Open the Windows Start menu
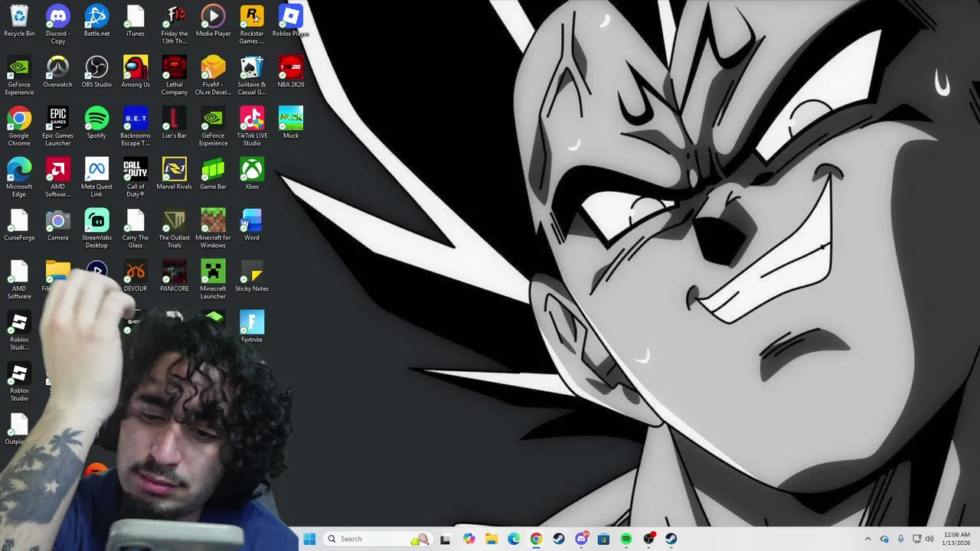The height and width of the screenshot is (551, 980). pos(309,539)
